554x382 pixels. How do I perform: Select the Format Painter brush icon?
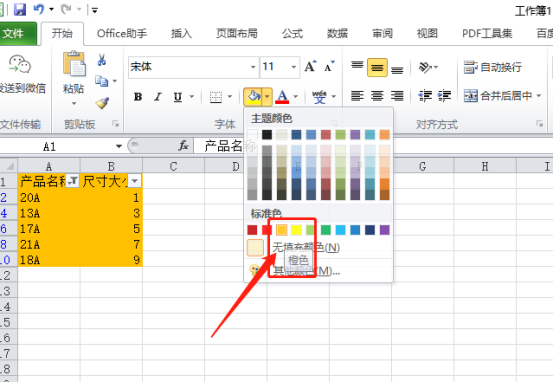click(x=102, y=103)
